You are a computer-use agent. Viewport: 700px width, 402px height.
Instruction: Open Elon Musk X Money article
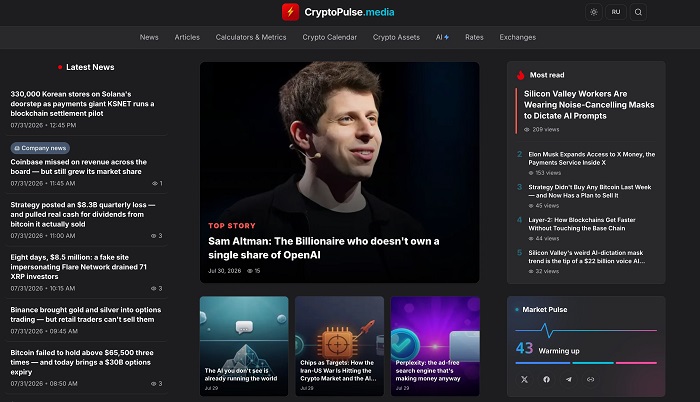pos(592,159)
